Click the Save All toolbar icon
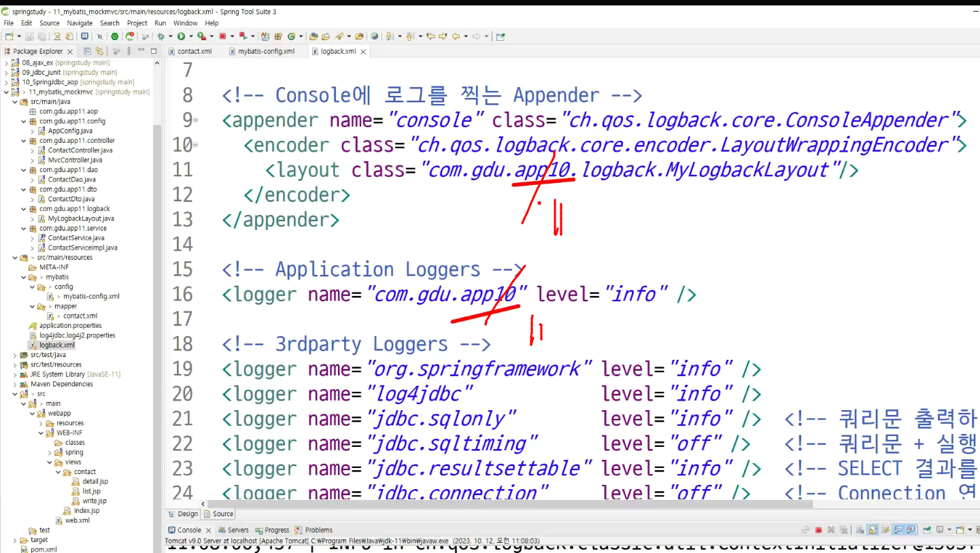The width and height of the screenshot is (980, 553). 41,36
